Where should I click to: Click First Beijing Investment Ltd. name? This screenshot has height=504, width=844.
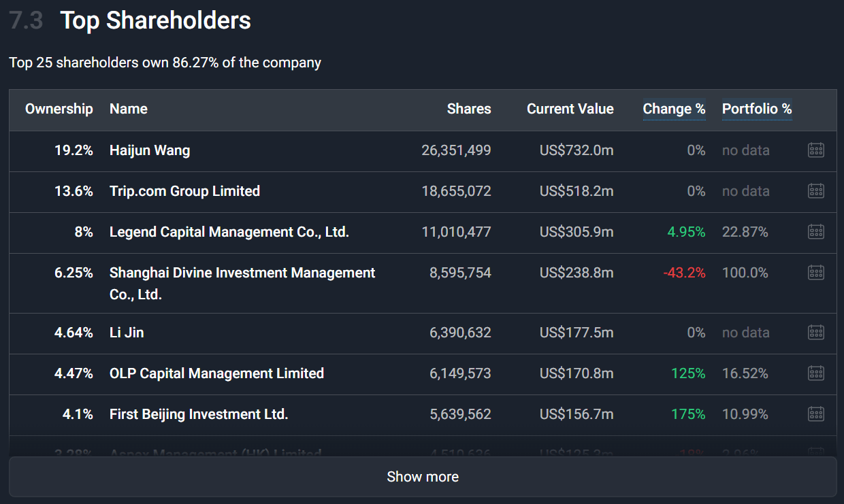[x=199, y=414]
